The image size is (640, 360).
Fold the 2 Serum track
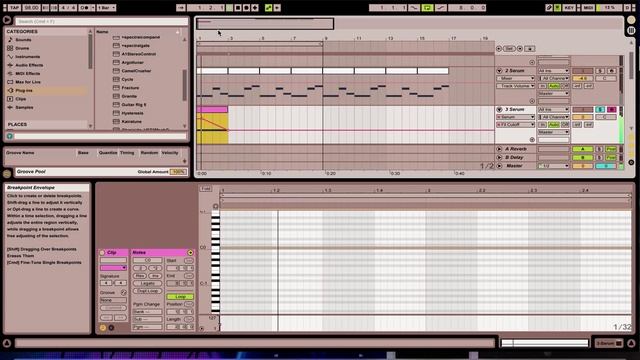coord(499,71)
